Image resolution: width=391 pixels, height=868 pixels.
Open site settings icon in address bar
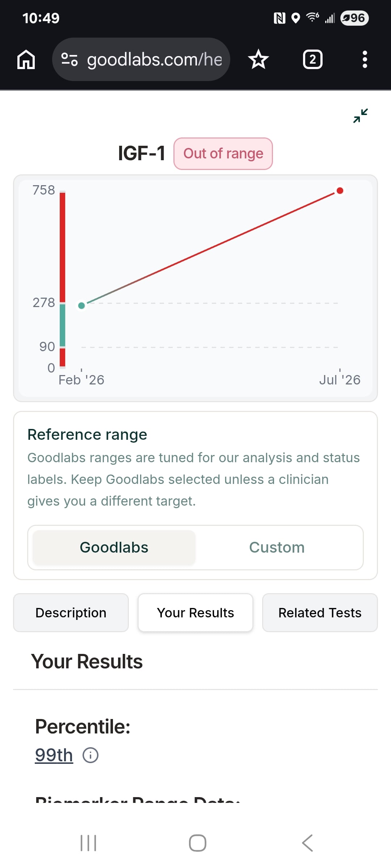tap(69, 59)
